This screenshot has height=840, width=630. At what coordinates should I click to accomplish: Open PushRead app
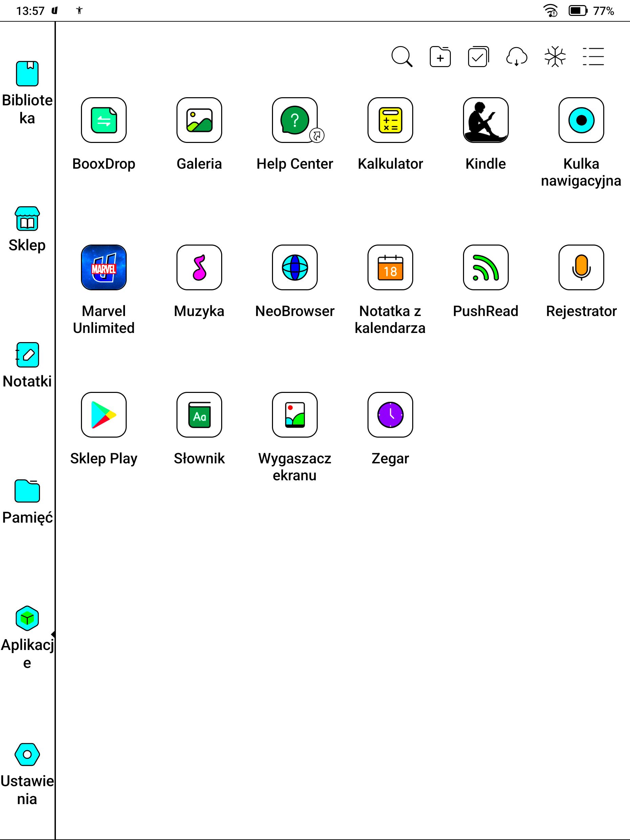tap(485, 267)
